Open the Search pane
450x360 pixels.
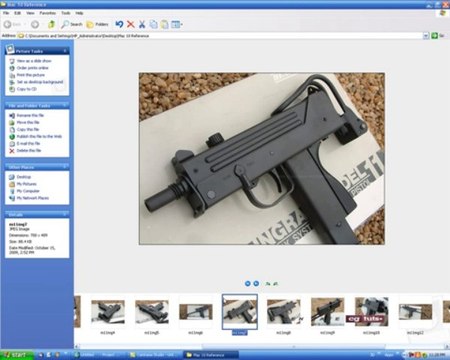coord(72,24)
